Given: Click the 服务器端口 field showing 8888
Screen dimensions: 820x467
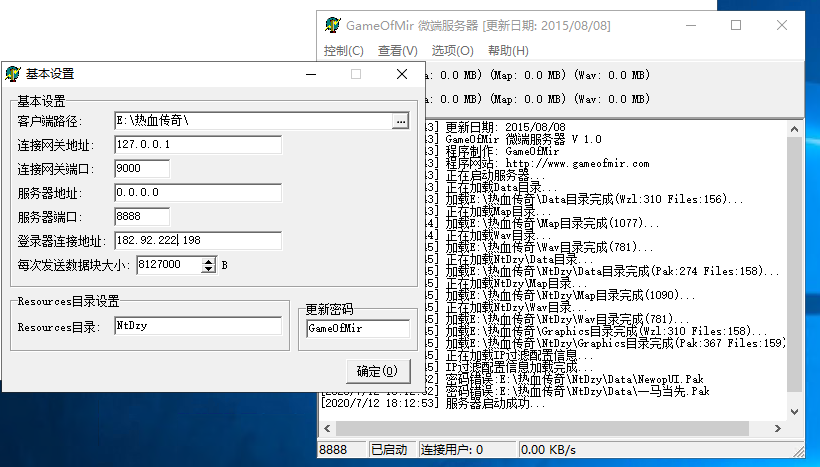Looking at the screenshot, I should (x=142, y=217).
